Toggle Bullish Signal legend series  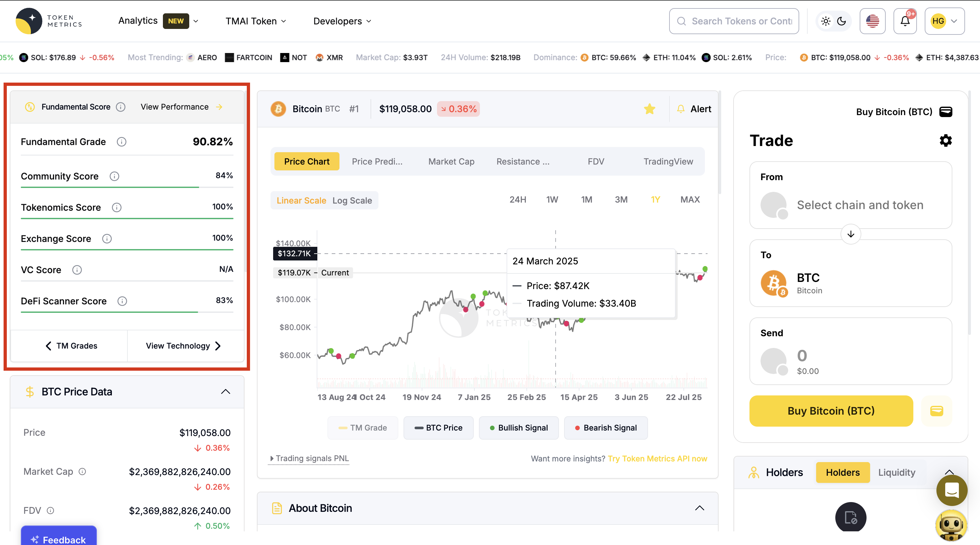pos(519,428)
